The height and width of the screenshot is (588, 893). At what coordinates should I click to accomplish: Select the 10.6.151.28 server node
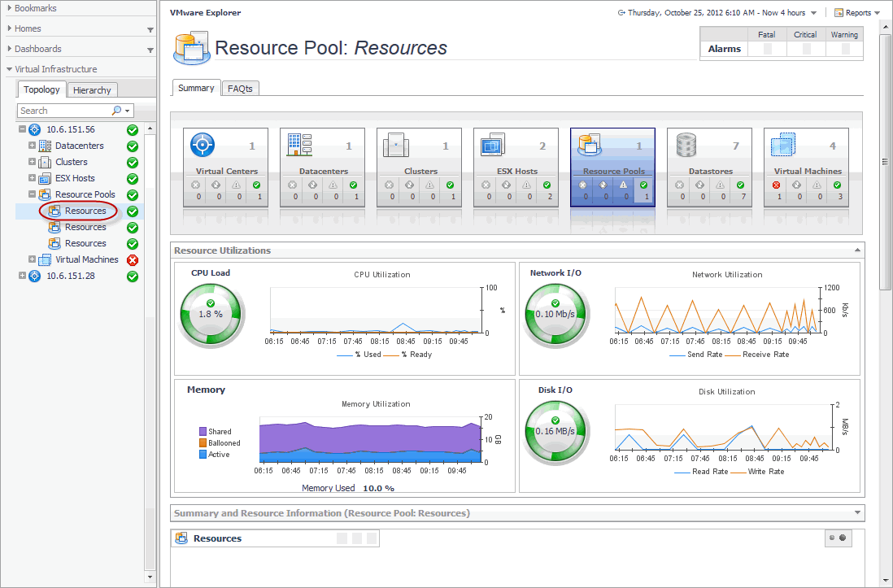click(70, 277)
